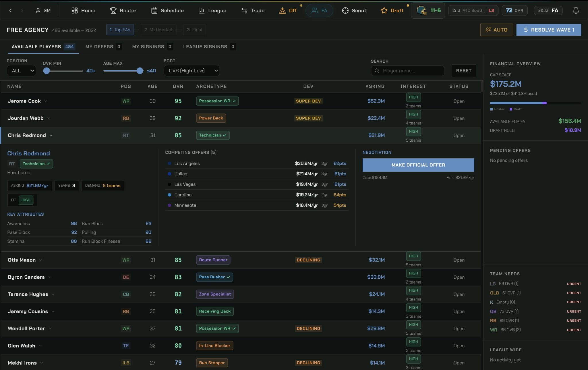Open the Position ALL dropdown
This screenshot has width=588, height=370.
22,71
